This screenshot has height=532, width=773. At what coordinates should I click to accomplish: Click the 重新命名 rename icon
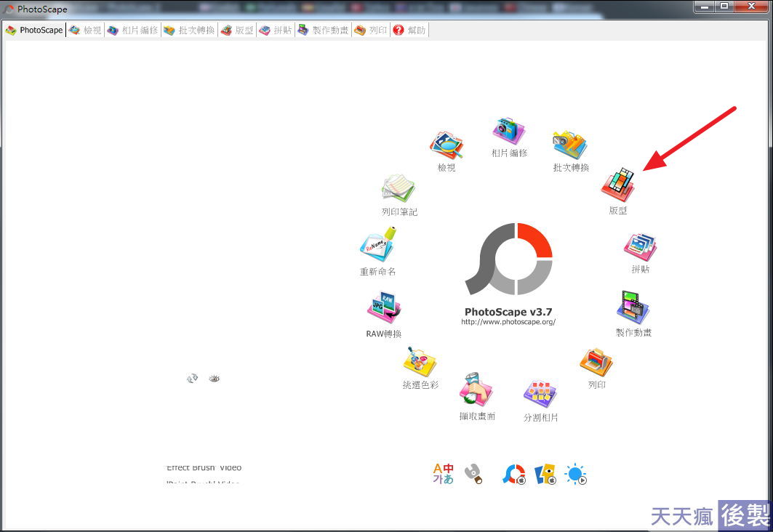(378, 244)
